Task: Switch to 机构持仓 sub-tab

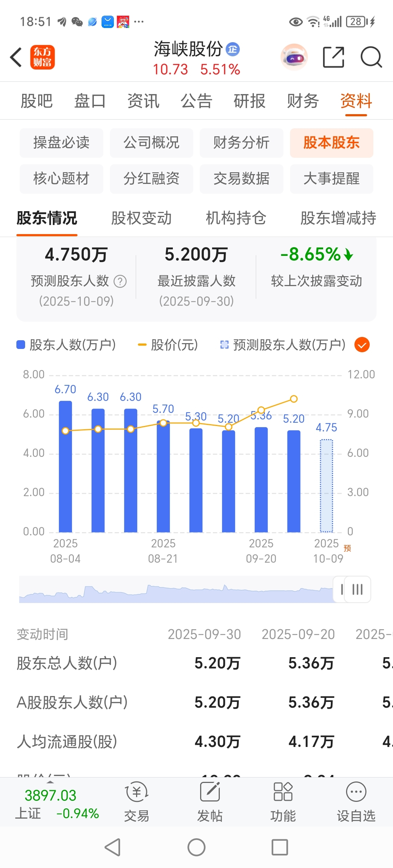Action: pos(236,218)
